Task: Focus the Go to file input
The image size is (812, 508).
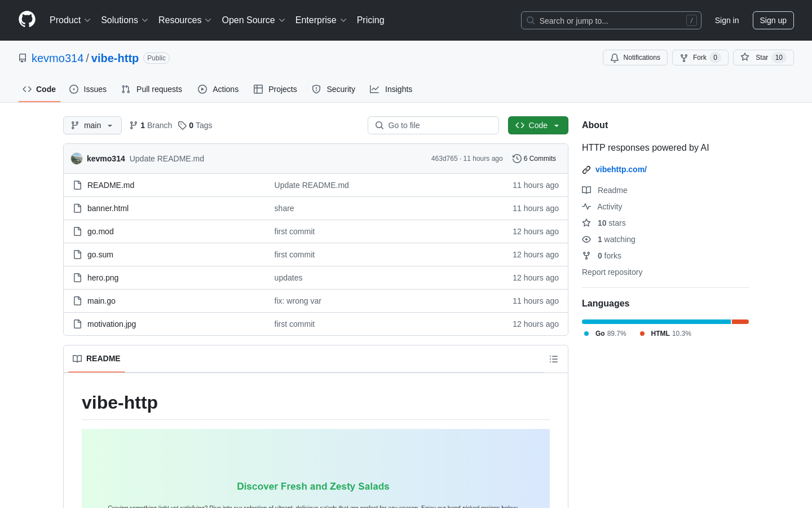Action: (433, 125)
